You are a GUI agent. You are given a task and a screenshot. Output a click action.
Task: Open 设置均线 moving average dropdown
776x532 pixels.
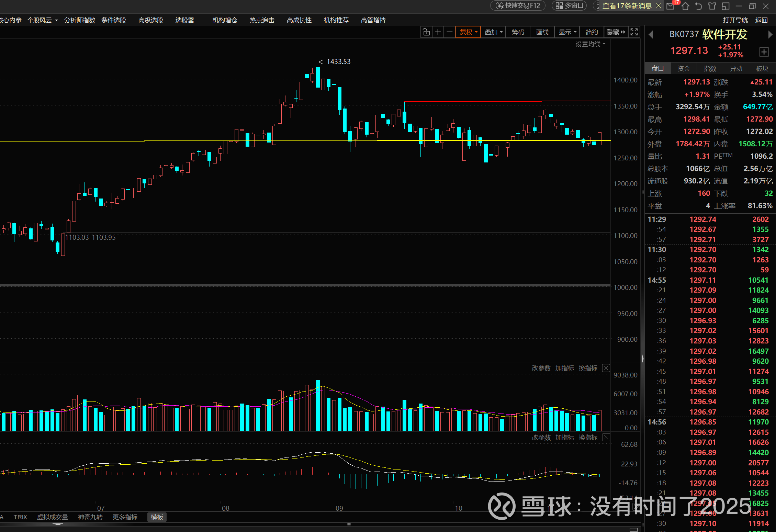click(590, 44)
